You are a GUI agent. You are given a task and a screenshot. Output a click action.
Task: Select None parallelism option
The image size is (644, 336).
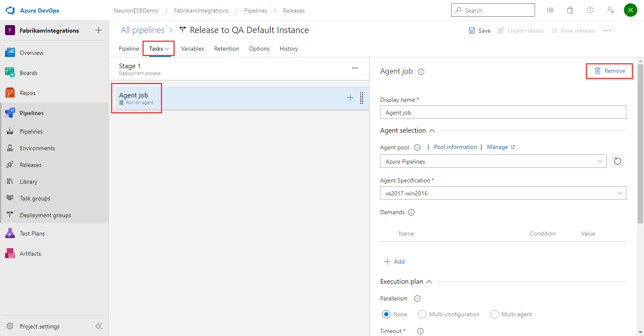coord(386,314)
